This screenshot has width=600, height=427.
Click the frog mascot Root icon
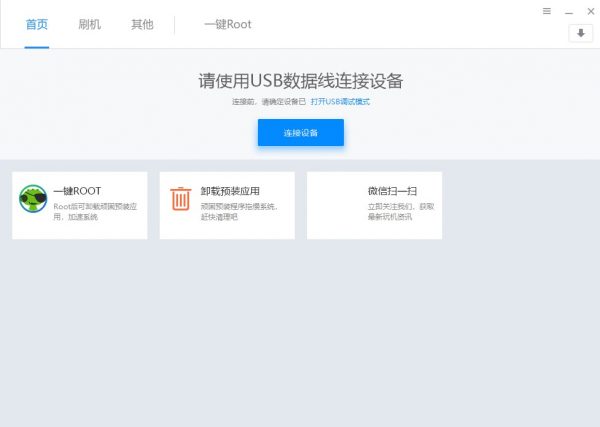point(33,199)
